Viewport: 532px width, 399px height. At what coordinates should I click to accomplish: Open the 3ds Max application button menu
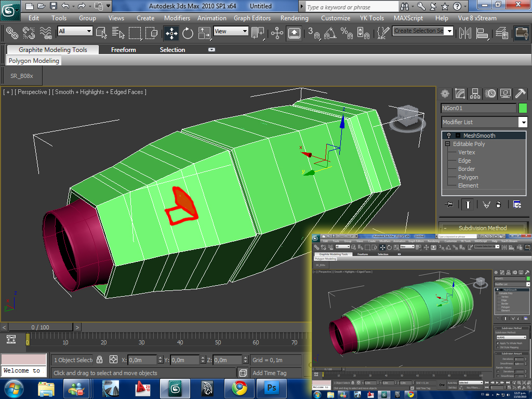click(9, 10)
